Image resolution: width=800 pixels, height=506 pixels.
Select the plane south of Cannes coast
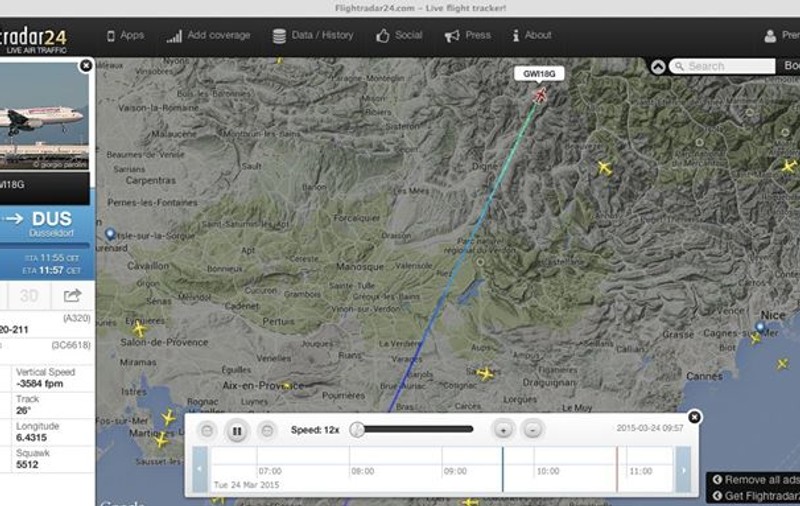pyautogui.click(x=782, y=364)
